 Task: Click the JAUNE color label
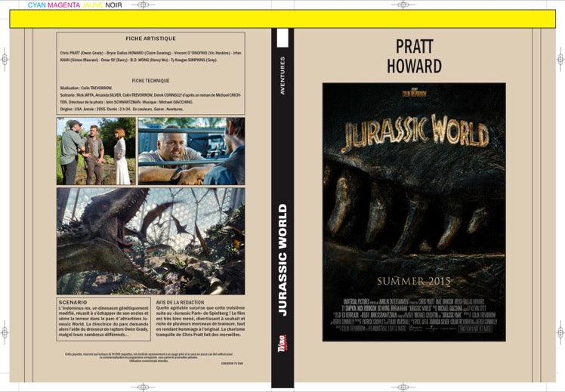tap(92, 5)
